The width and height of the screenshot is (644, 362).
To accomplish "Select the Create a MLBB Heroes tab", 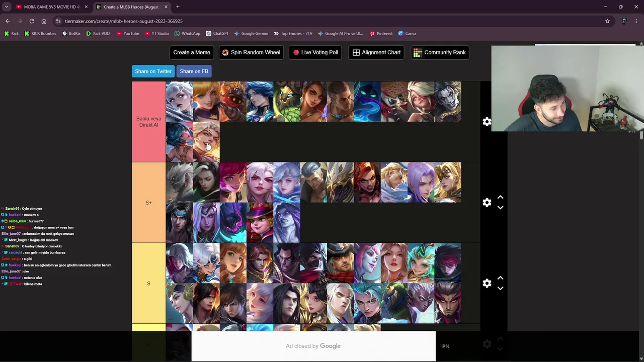I will coord(131,7).
